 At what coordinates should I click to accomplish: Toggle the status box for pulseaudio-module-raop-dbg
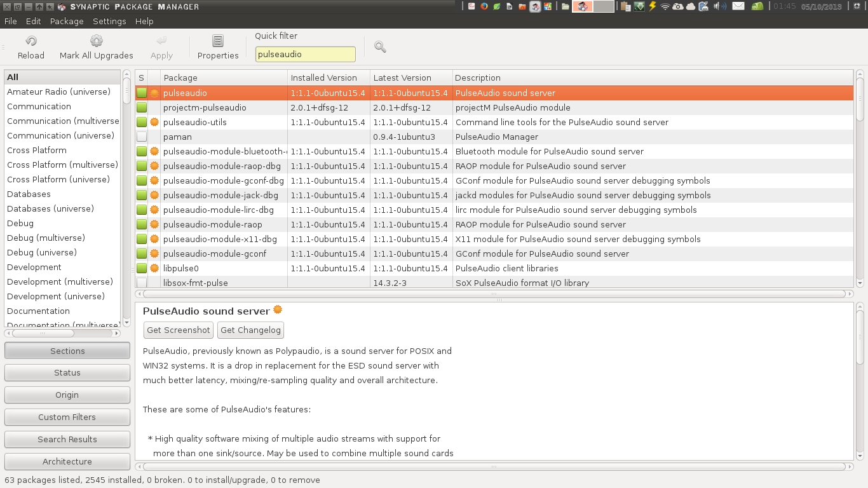[142, 166]
